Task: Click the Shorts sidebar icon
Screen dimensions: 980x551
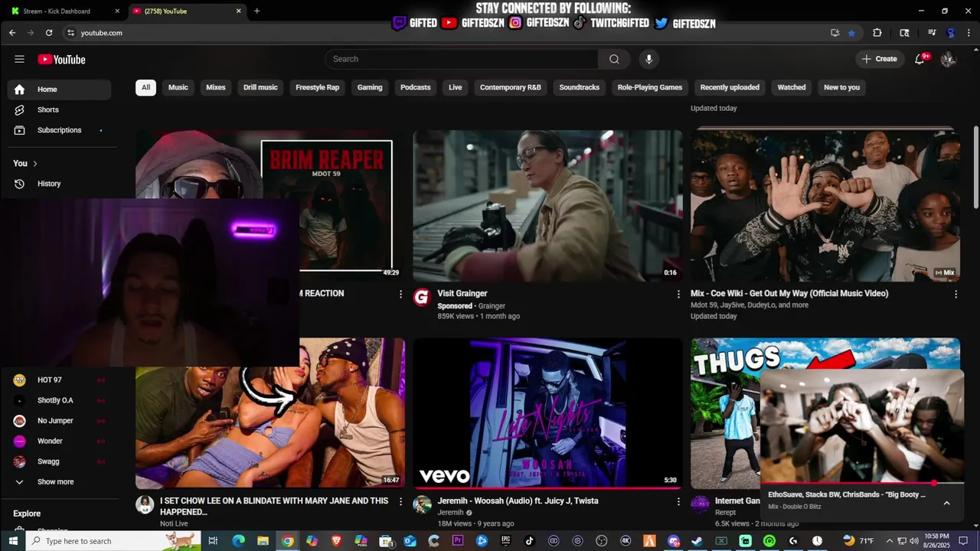Action: [x=20, y=109]
